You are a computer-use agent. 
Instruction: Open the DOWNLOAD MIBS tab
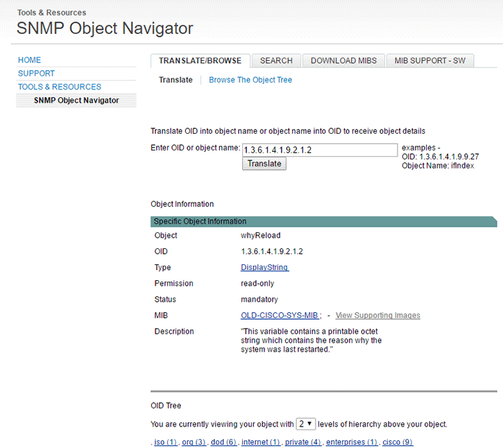pos(343,60)
